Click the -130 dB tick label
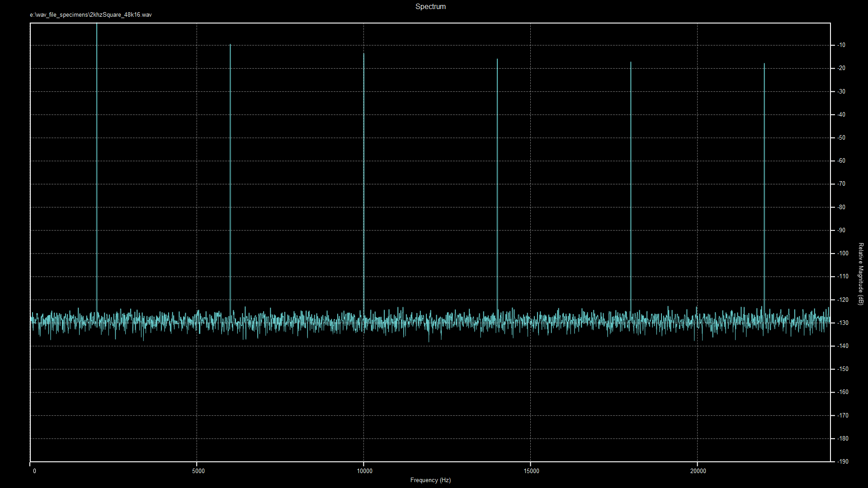 click(x=843, y=323)
